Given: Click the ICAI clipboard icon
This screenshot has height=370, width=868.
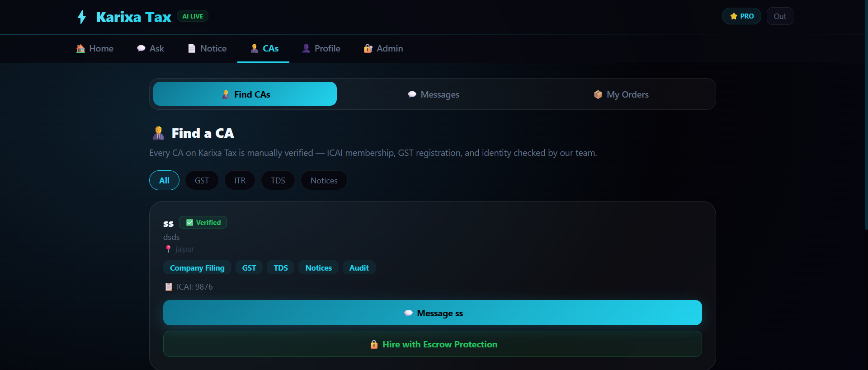Looking at the screenshot, I should point(169,287).
